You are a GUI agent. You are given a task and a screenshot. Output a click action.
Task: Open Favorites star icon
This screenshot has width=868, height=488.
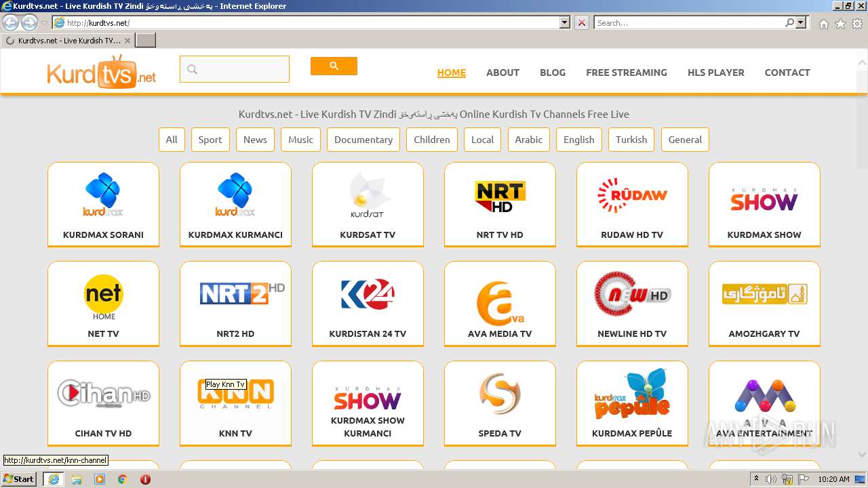(x=840, y=23)
